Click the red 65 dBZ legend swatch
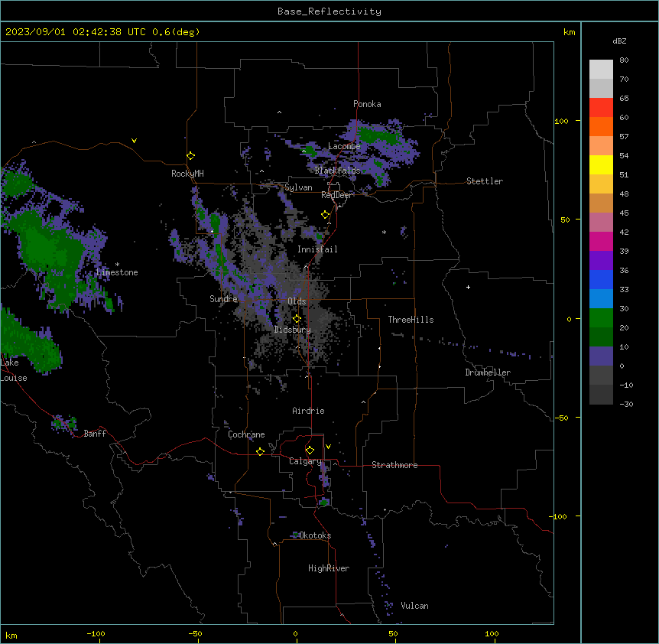659x644 pixels. 601,107
